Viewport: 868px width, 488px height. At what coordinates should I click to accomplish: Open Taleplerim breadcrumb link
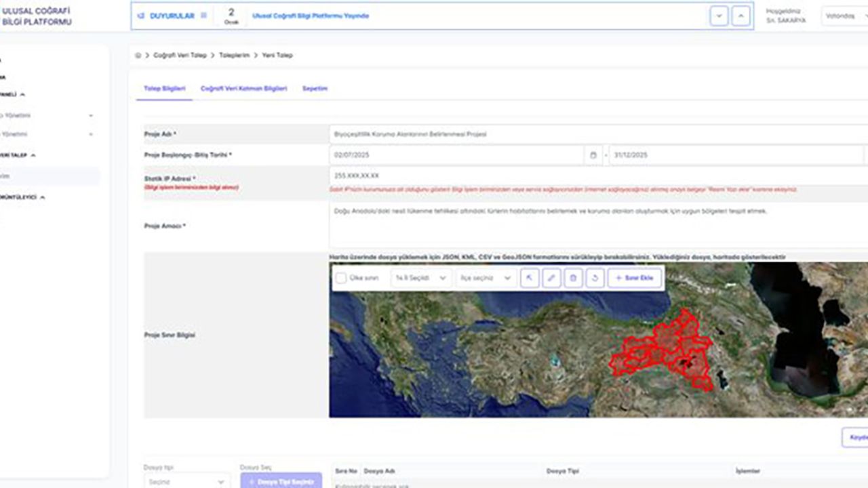234,55
